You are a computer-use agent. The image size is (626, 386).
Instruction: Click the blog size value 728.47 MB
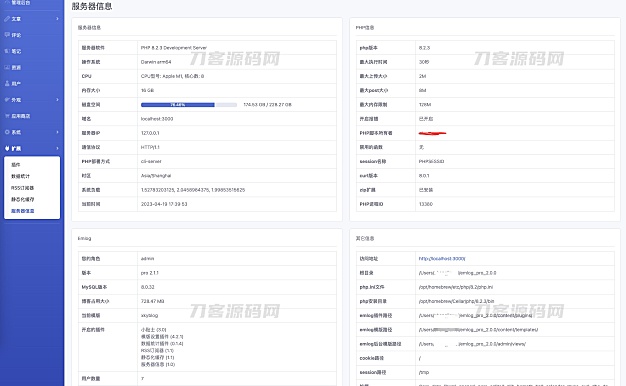[x=153, y=301]
